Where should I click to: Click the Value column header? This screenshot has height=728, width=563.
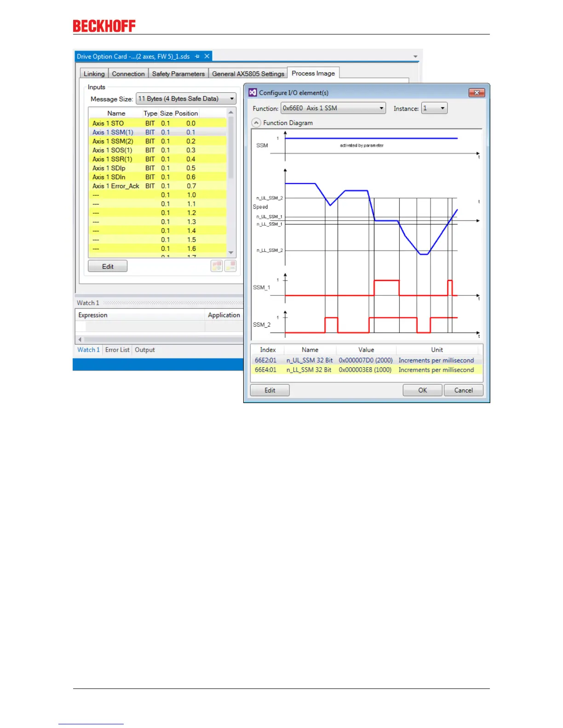tap(366, 350)
